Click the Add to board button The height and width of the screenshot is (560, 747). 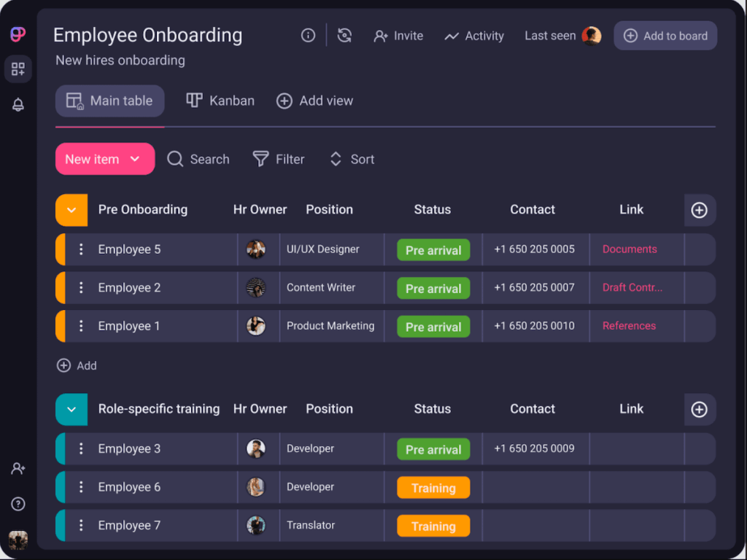coord(665,36)
